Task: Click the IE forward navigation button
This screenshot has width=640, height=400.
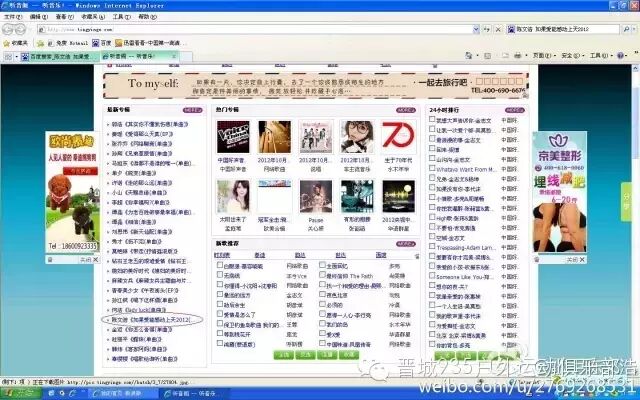Action: pos(20,29)
